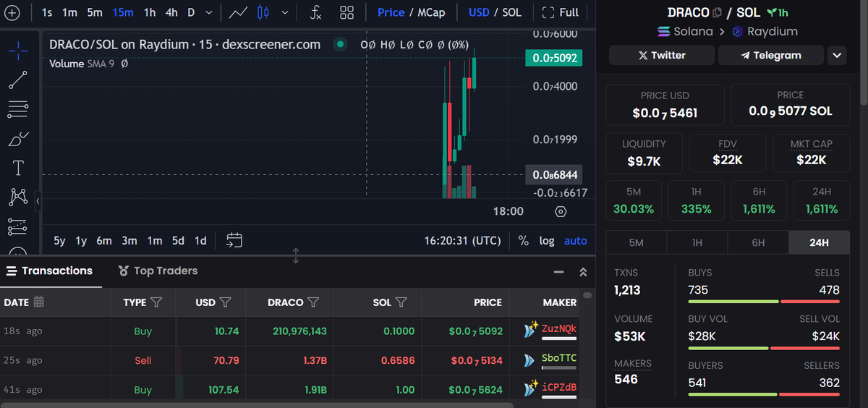The width and height of the screenshot is (868, 408).
Task: Click the SboTTC maker address
Action: pyautogui.click(x=559, y=358)
